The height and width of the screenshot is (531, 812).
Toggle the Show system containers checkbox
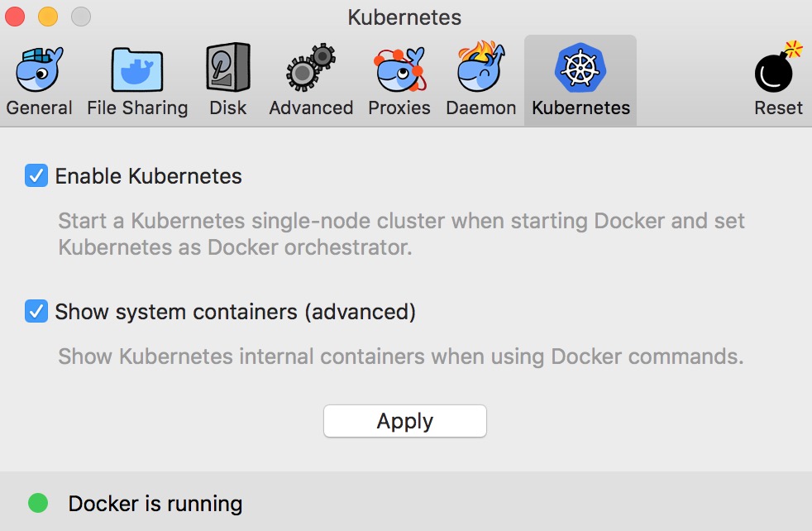click(36, 312)
